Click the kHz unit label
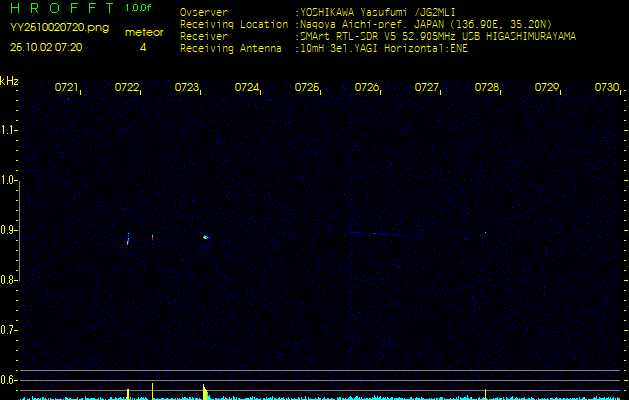This screenshot has width=629, height=400. pyautogui.click(x=9, y=81)
